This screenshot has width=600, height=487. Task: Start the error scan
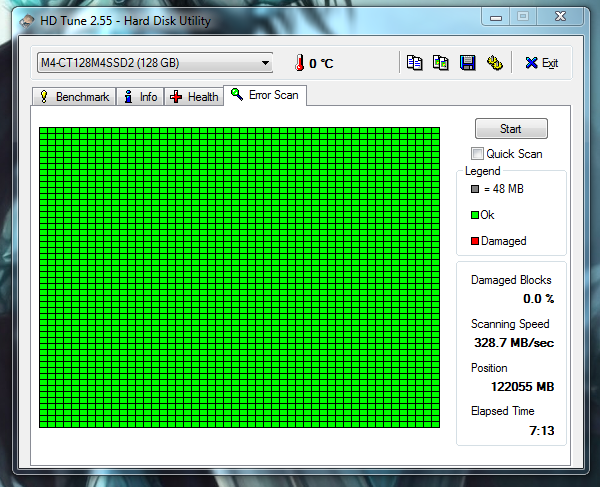click(511, 129)
